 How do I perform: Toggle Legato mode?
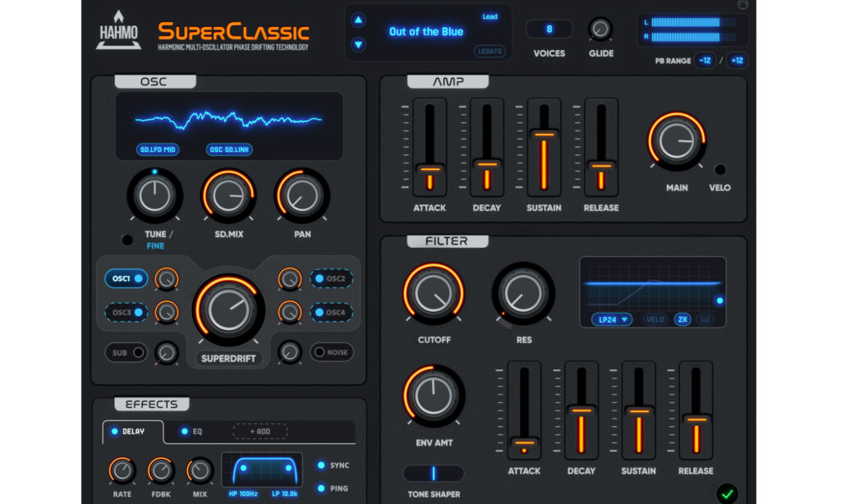(x=489, y=52)
